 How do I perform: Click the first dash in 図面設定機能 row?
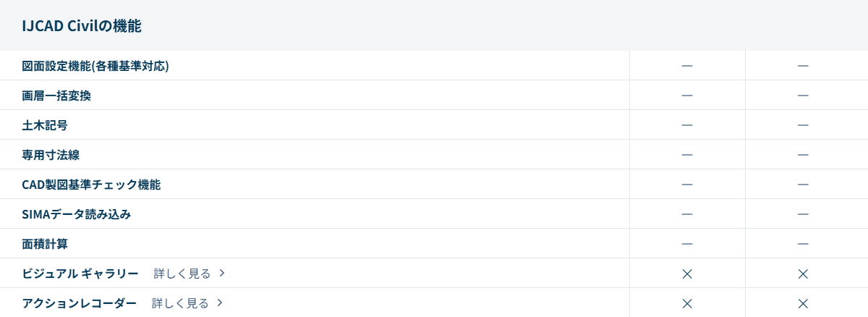pyautogui.click(x=687, y=66)
